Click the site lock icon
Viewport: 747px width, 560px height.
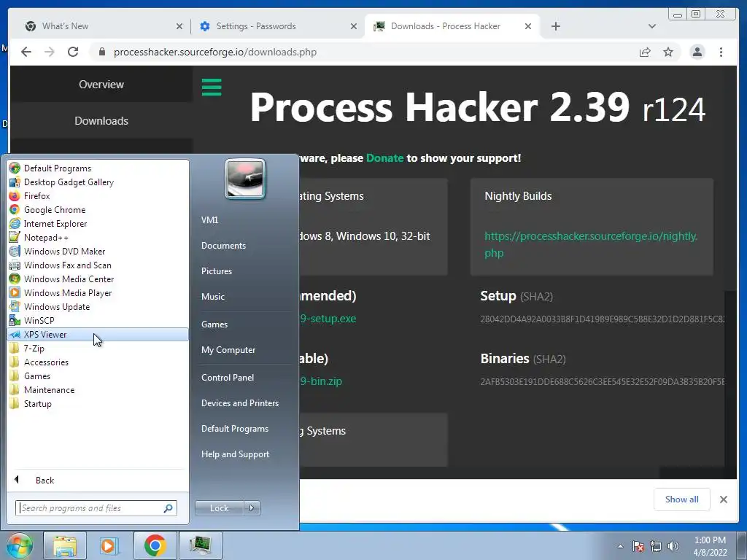pyautogui.click(x=101, y=52)
